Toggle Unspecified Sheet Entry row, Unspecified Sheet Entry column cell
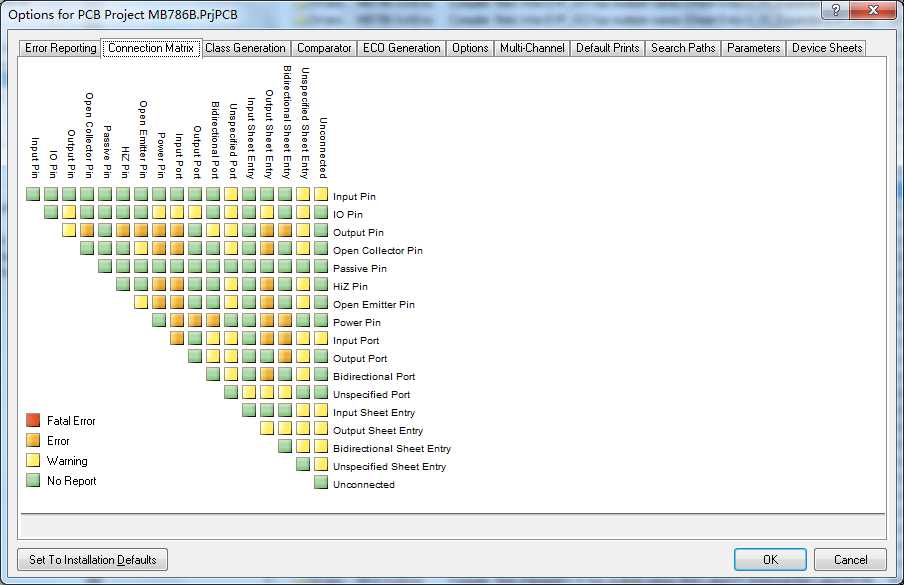Viewport: 904px width, 585px height. (x=303, y=464)
